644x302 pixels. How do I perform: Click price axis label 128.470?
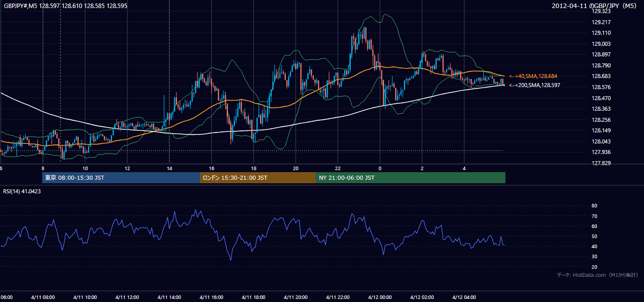click(x=601, y=98)
